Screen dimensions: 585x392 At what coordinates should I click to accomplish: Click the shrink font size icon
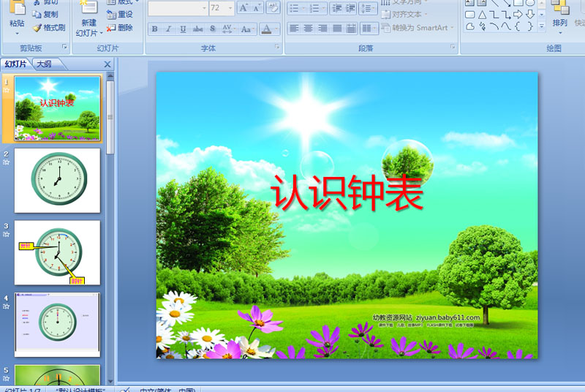click(257, 8)
